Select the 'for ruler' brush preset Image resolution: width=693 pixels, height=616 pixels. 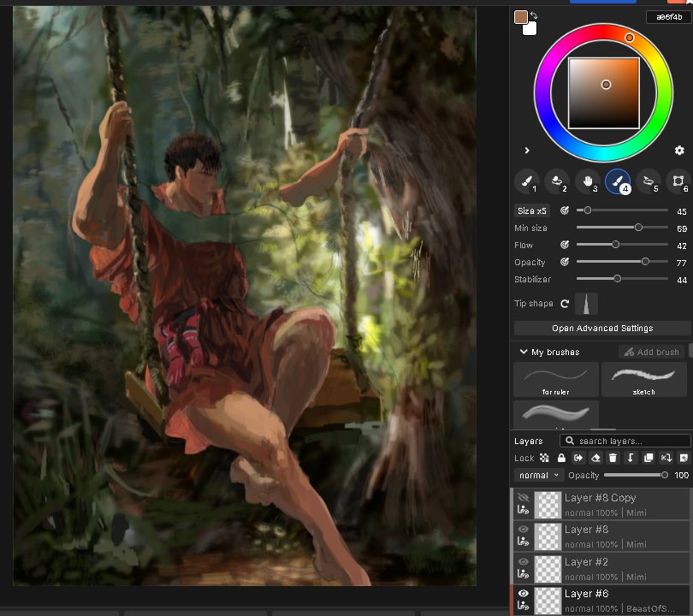point(556,380)
